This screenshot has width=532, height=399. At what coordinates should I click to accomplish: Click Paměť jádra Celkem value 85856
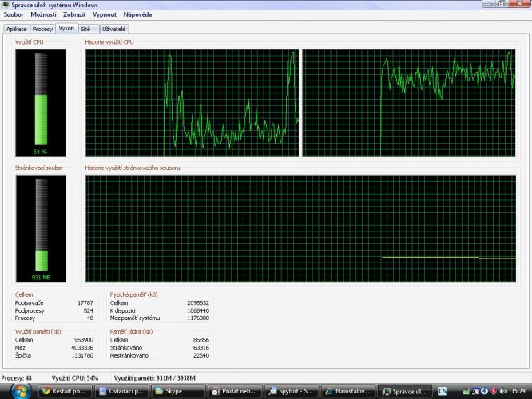pyautogui.click(x=200, y=340)
